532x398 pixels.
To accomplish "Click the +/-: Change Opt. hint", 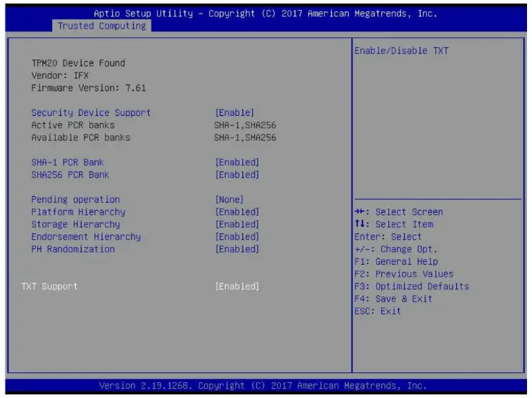I will 396,249.
